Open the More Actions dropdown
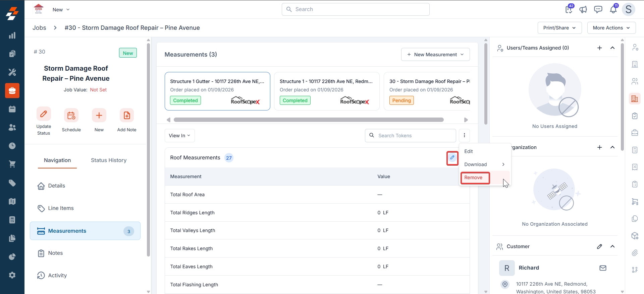Viewport: 644px width, 294px height. pyautogui.click(x=611, y=28)
